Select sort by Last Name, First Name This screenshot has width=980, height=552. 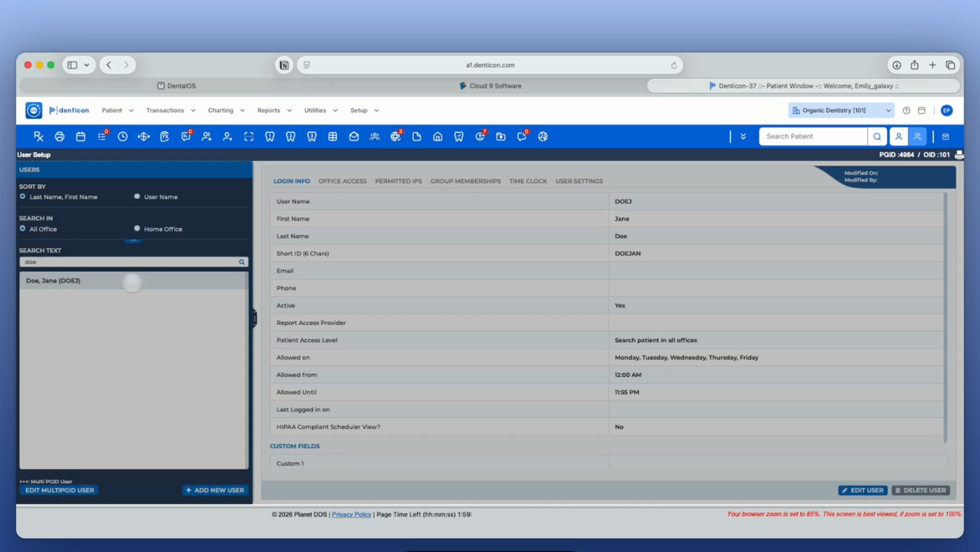click(x=22, y=197)
